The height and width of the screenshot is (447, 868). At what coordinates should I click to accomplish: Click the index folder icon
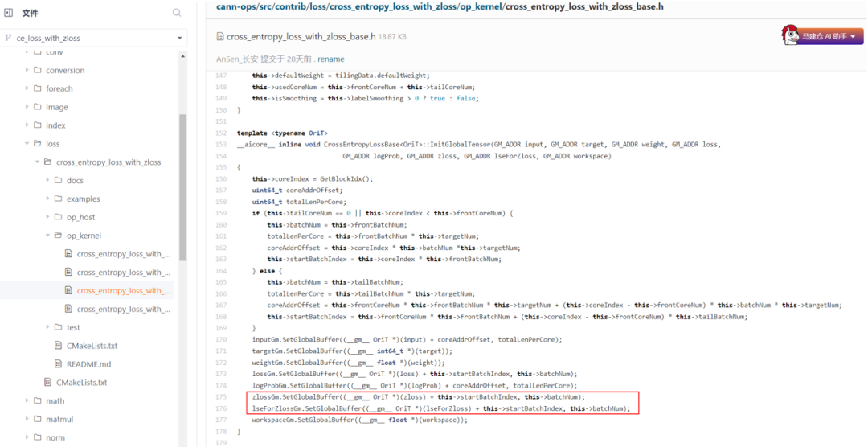click(x=38, y=125)
